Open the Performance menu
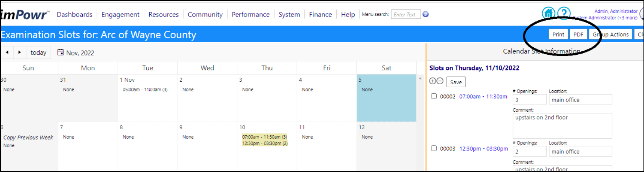Image resolution: width=644 pixels, height=172 pixels. 250,14
